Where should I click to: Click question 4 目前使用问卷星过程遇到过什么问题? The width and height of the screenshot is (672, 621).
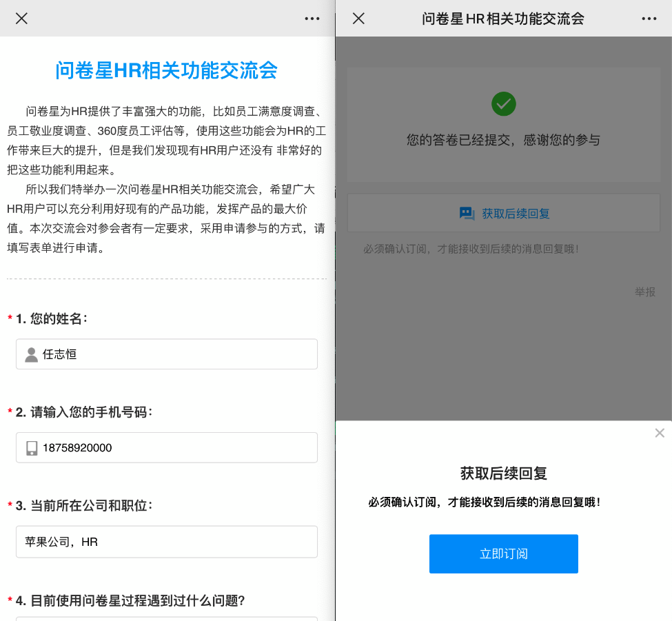click(x=130, y=600)
